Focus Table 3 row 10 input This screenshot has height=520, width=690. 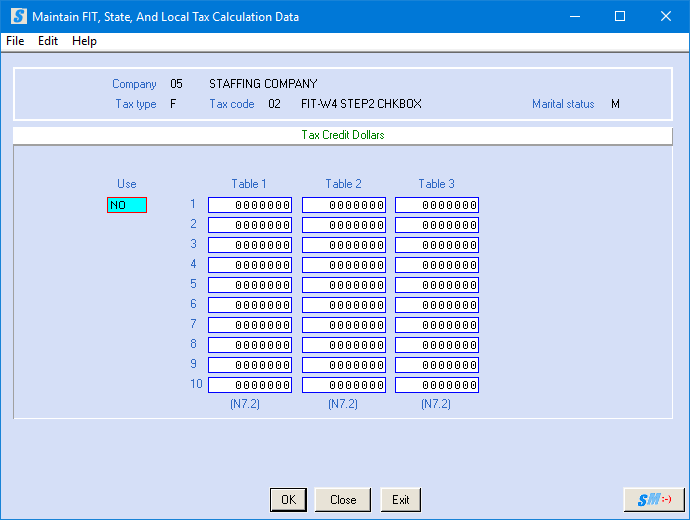pos(437,385)
